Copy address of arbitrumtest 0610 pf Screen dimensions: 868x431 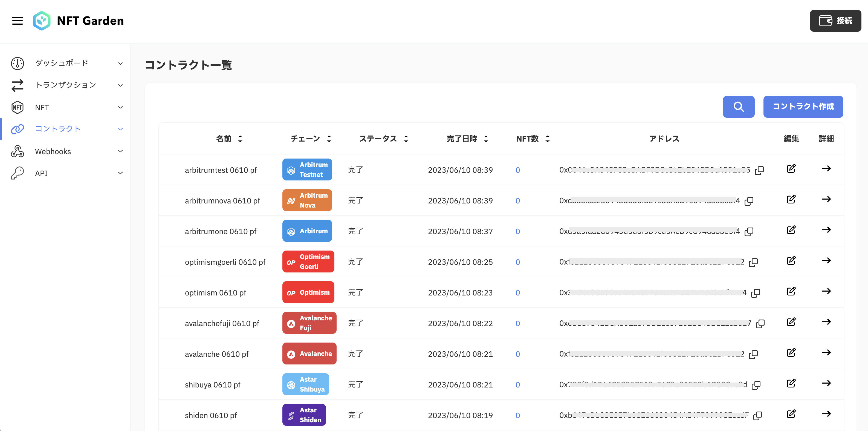point(759,170)
